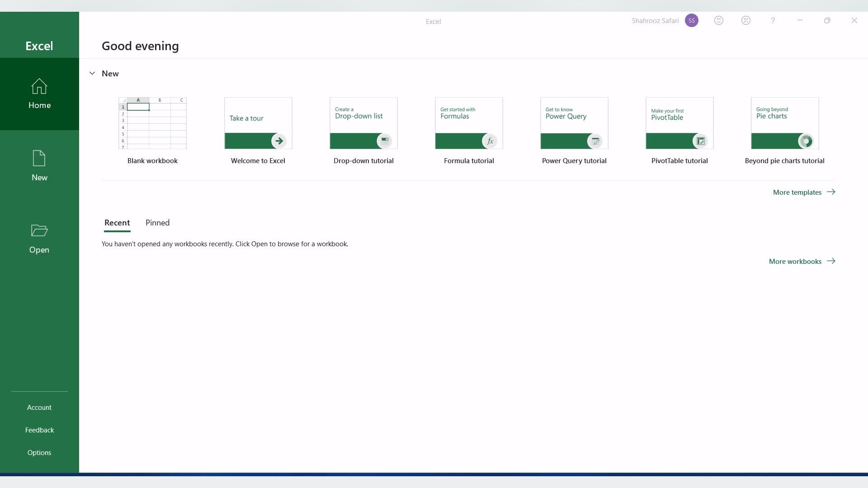Open the Going beyond Pie charts template
Screen dimensions: 868x488
785,123
